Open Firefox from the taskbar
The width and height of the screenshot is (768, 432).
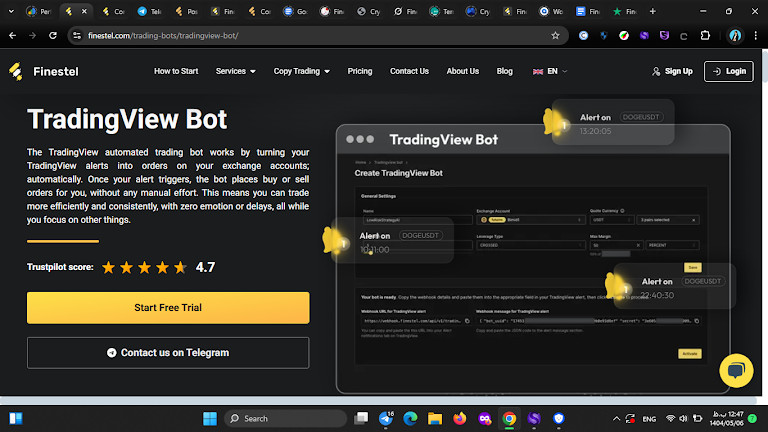pos(459,418)
